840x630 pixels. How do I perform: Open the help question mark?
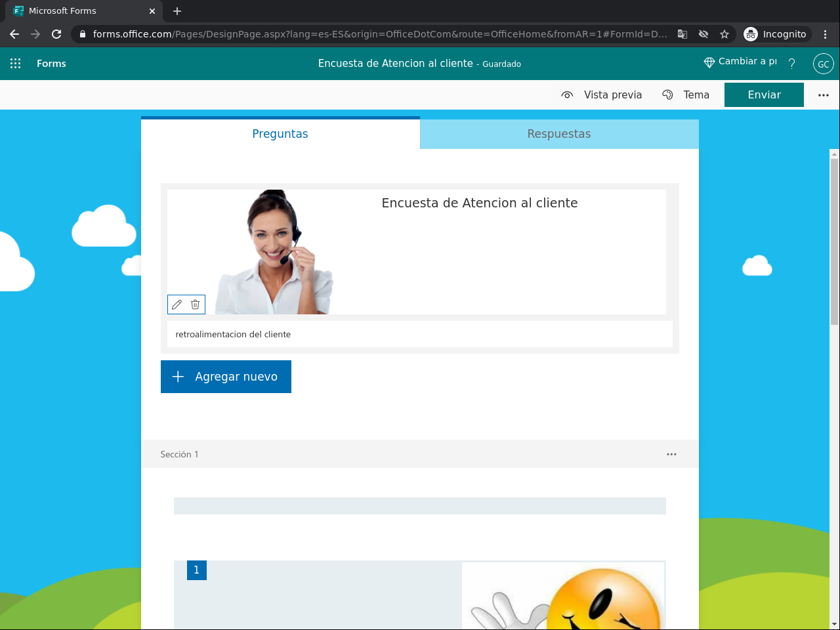pyautogui.click(x=792, y=64)
